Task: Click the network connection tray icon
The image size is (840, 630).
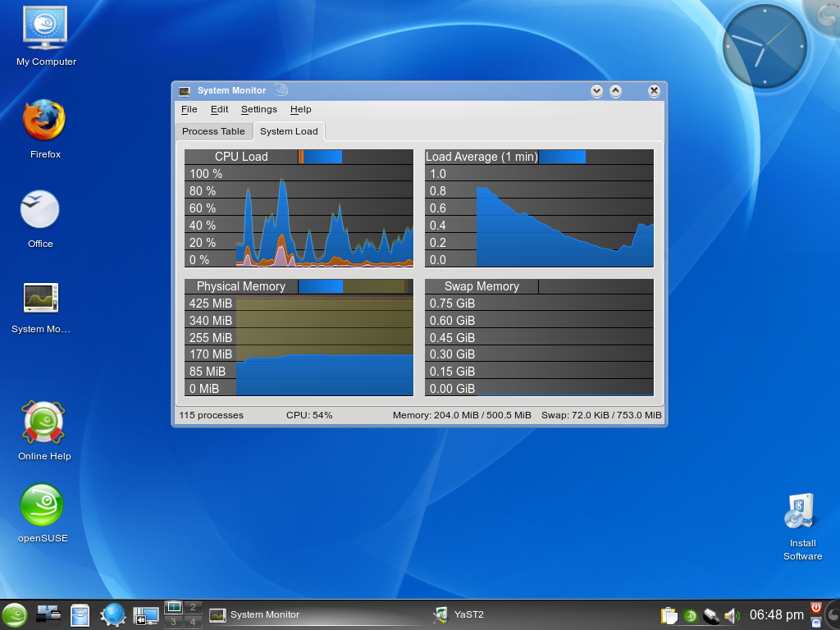Action: (711, 615)
